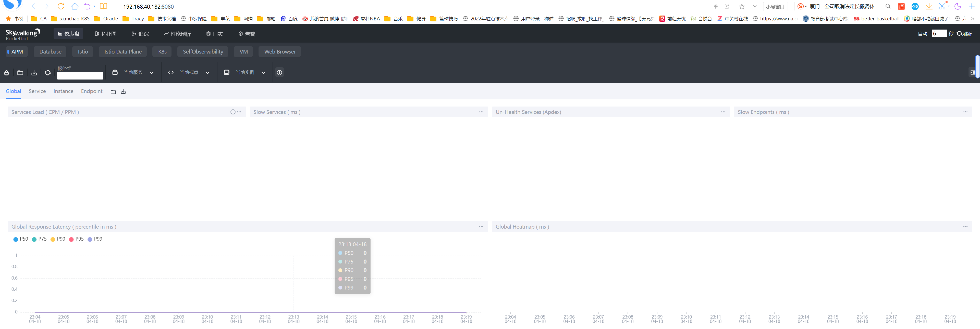
Task: Click the 服务组 input field
Action: [80, 76]
